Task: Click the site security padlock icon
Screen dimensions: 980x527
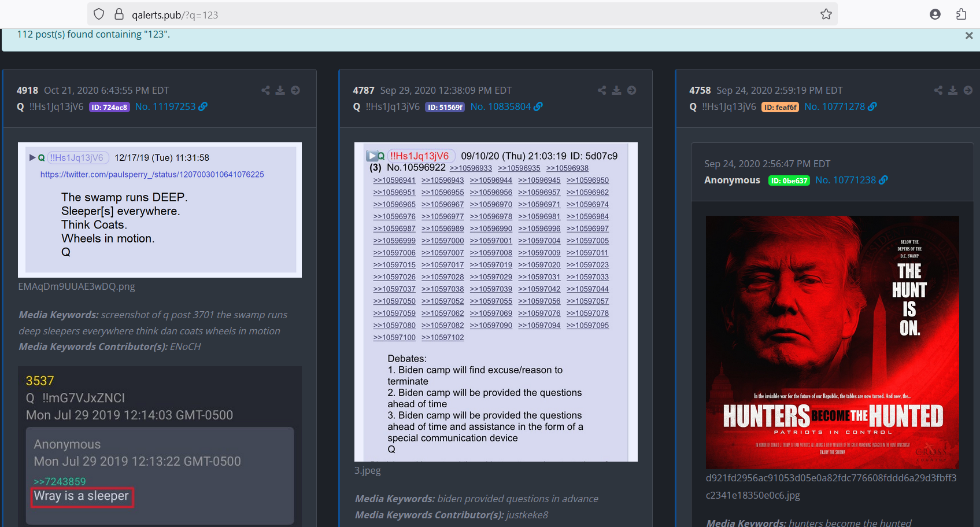Action: pos(119,14)
